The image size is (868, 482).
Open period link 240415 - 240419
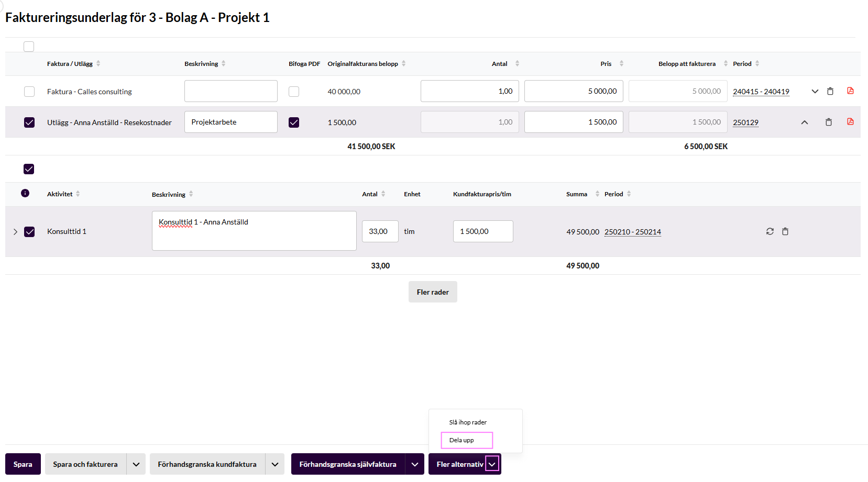pos(761,92)
